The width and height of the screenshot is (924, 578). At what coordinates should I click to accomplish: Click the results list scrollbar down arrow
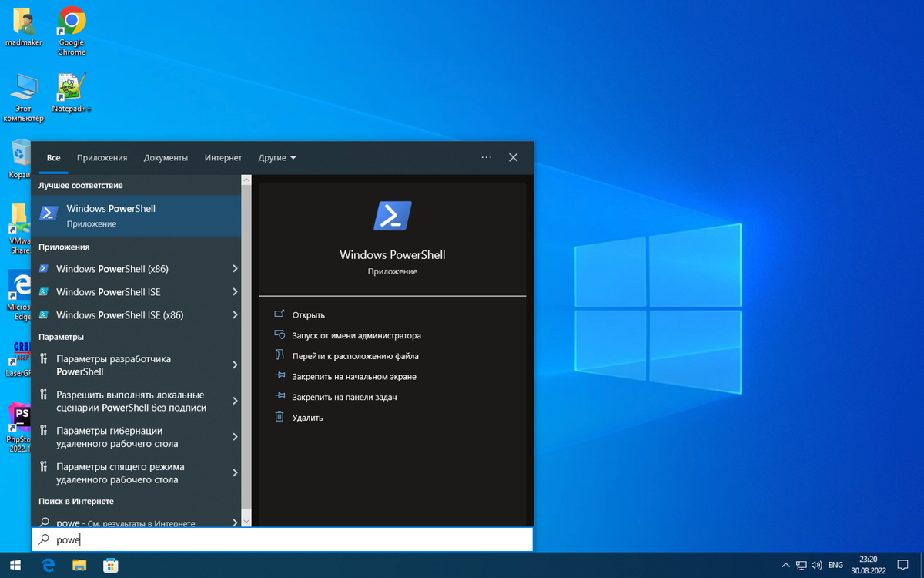[x=246, y=521]
